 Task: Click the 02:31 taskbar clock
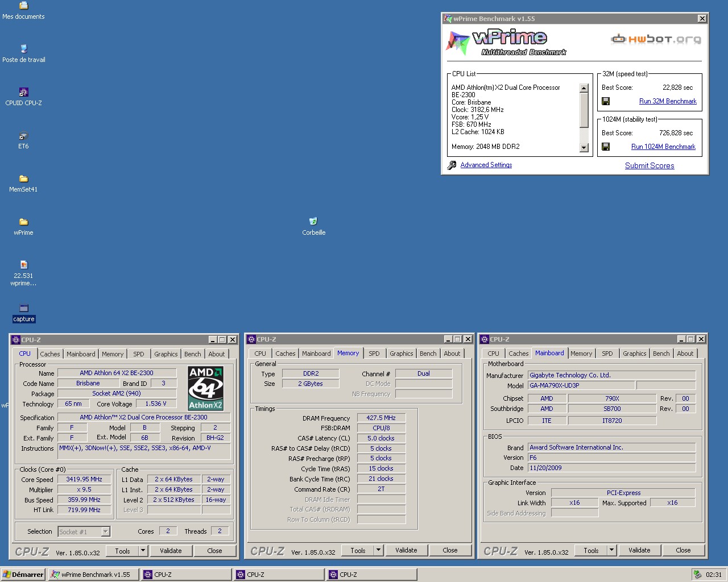pos(713,575)
